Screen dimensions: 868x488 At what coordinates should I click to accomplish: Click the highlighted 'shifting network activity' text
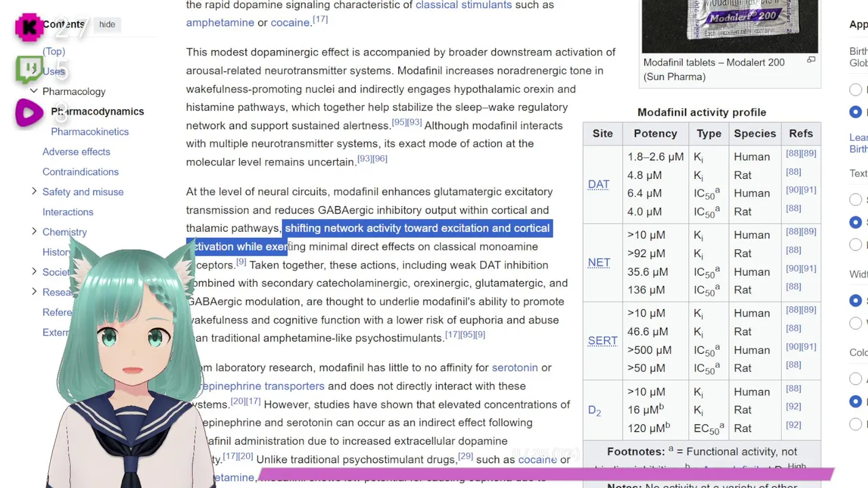[x=417, y=228]
